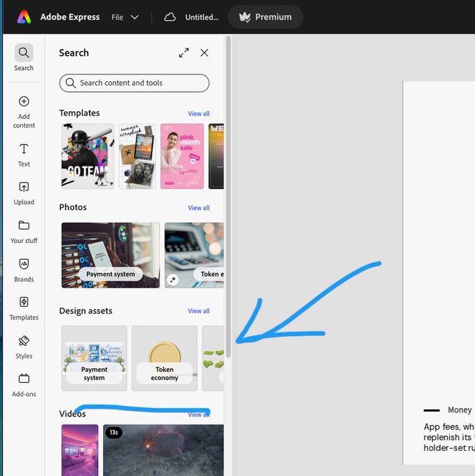The image size is (475, 476).
Task: Select the Text tool in the sidebar
Action: pyautogui.click(x=24, y=155)
